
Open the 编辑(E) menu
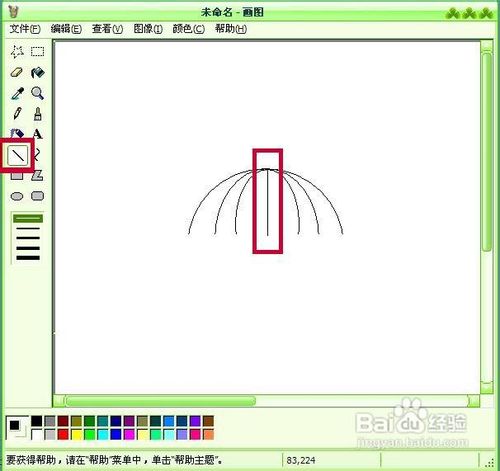(66, 29)
